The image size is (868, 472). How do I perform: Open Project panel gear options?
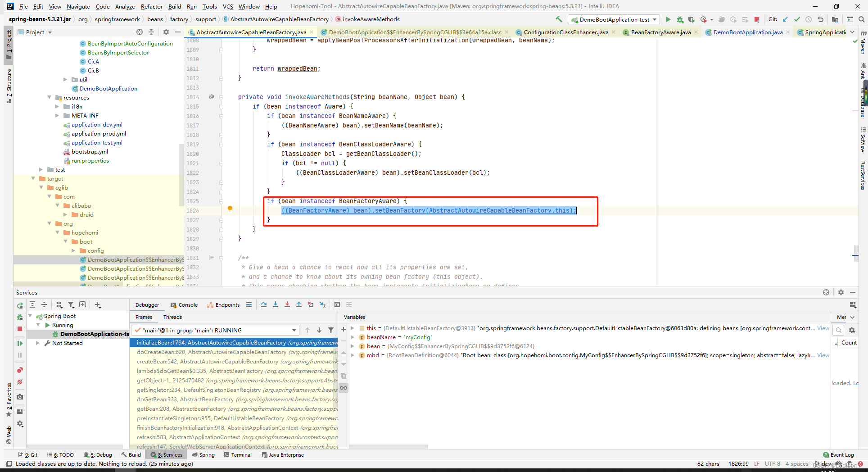166,32
